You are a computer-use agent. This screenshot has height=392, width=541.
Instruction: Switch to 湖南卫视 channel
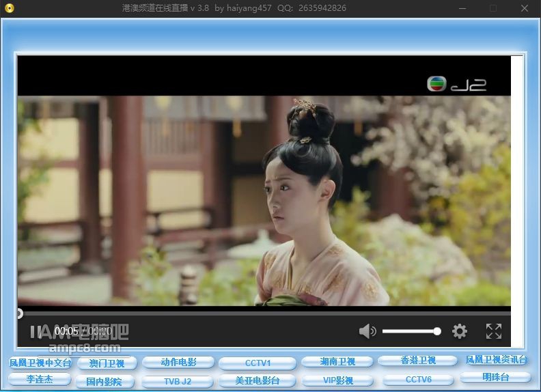[337, 362]
